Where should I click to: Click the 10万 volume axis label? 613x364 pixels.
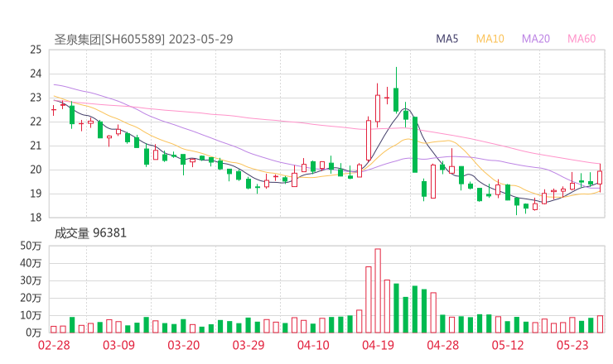tap(31, 315)
